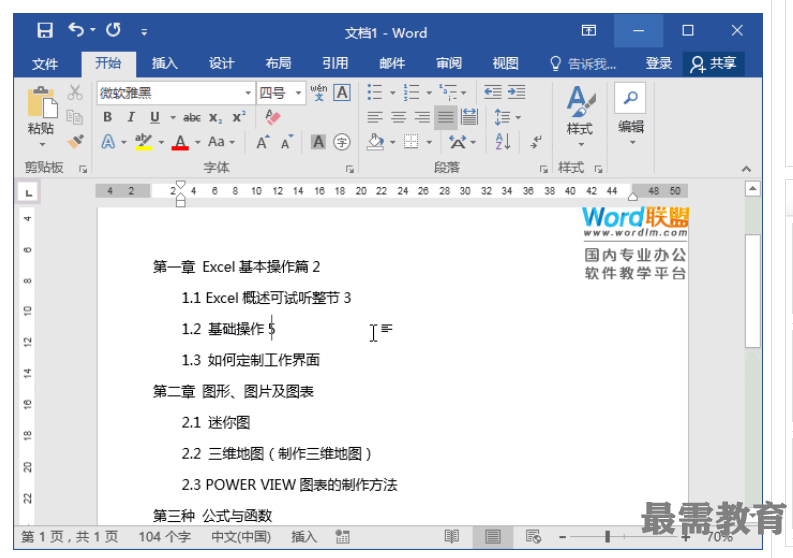Toggle Italic formatting
This screenshot has height=558, width=793.
[131, 117]
